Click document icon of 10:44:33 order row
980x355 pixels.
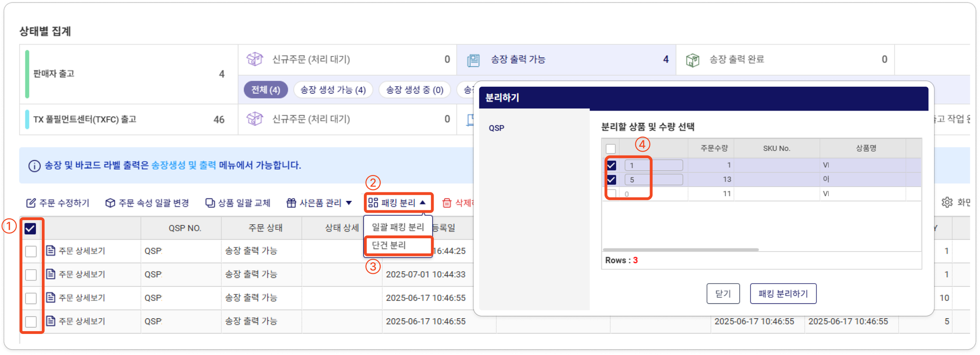tap(50, 274)
